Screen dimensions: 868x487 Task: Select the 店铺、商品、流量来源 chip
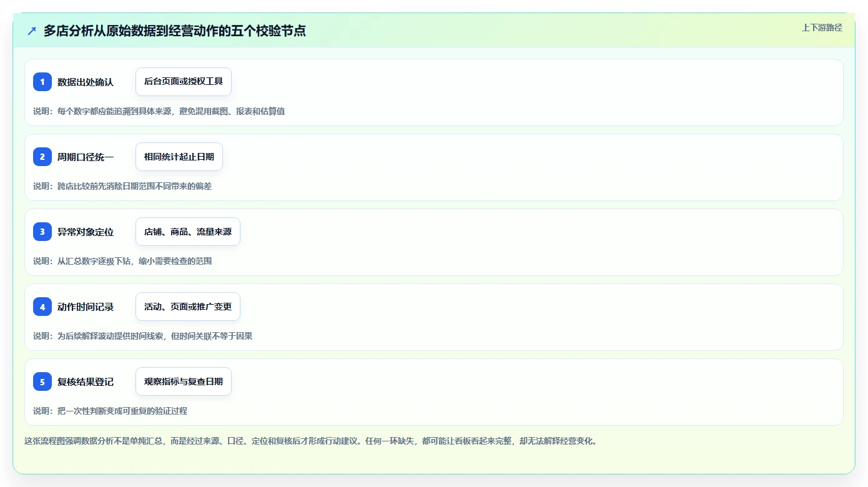188,232
